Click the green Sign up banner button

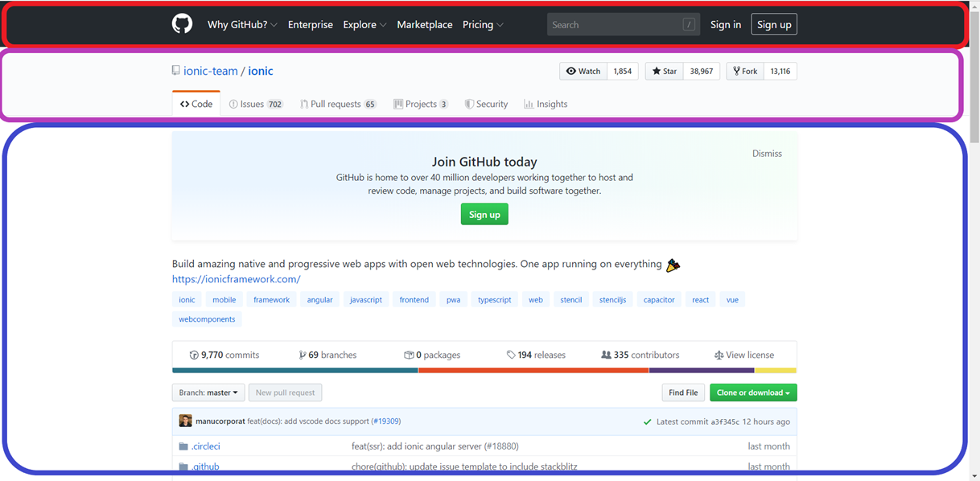click(484, 215)
